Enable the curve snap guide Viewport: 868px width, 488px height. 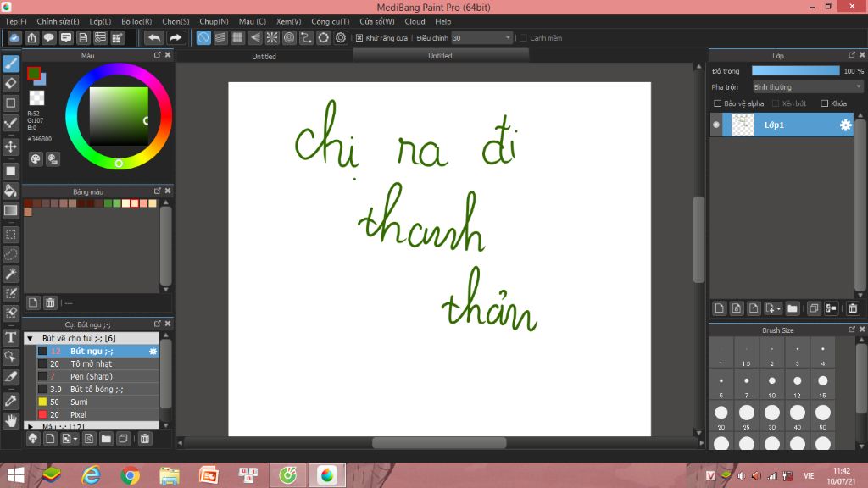pyautogui.click(x=306, y=37)
